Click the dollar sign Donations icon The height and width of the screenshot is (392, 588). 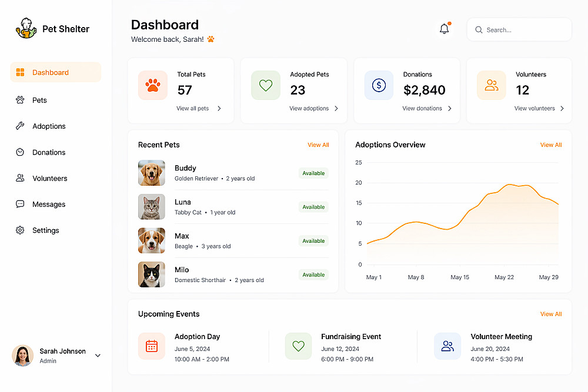(x=379, y=85)
